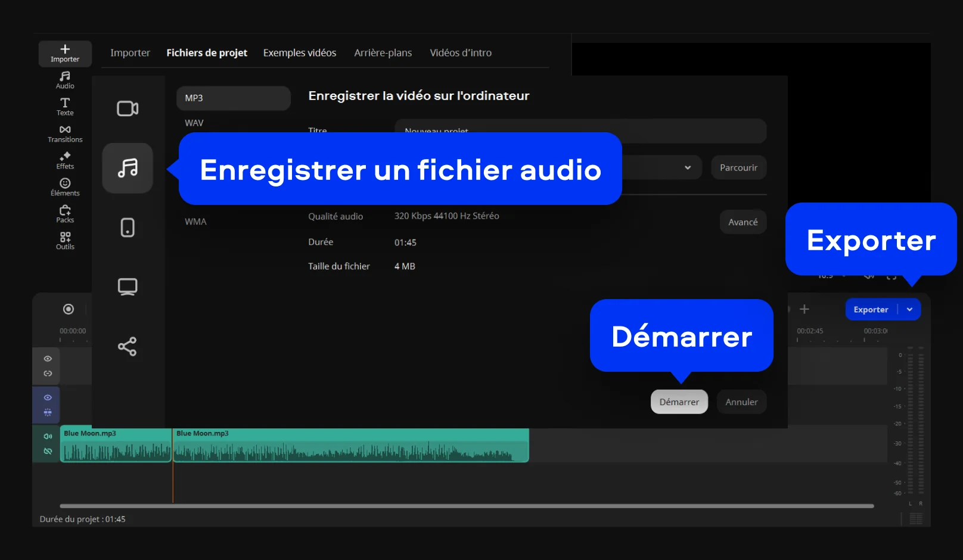Select the WMA format
Screen dimensions: 963x560
coord(195,222)
